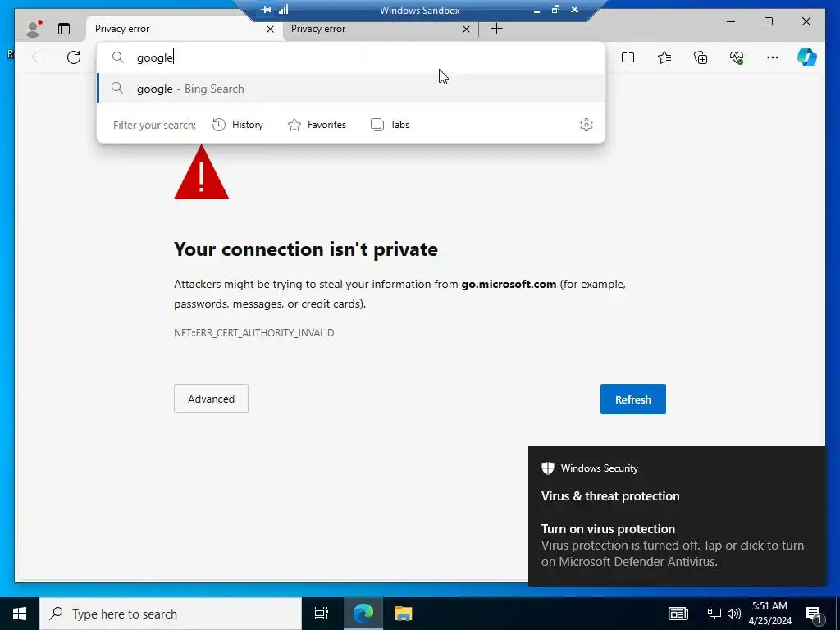Filter search by History

coord(238,125)
